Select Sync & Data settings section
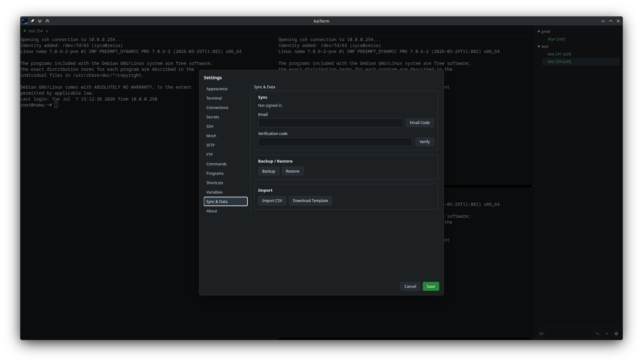 [226, 202]
